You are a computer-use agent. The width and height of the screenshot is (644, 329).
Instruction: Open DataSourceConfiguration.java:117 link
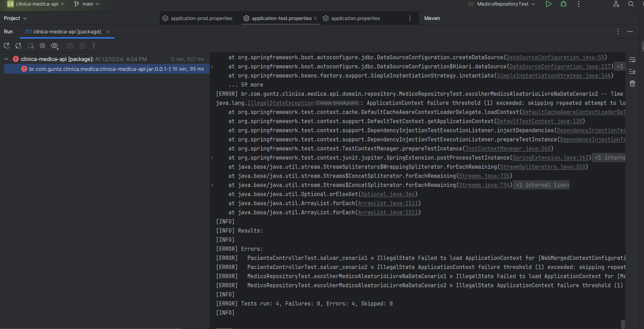560,66
